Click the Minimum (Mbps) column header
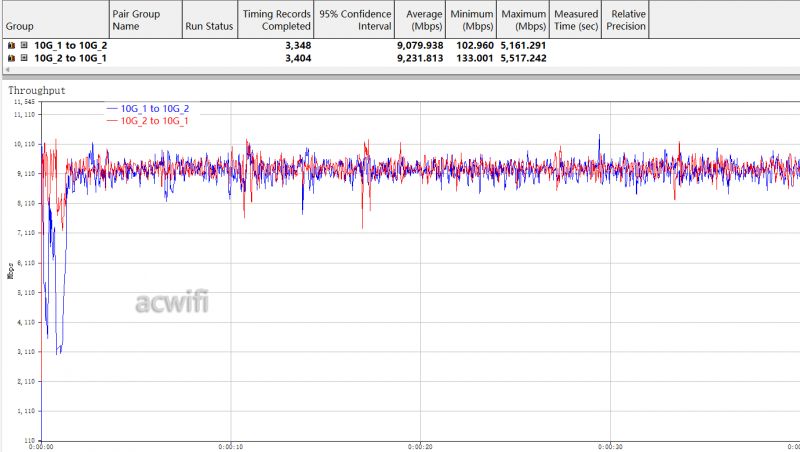 [x=471, y=19]
